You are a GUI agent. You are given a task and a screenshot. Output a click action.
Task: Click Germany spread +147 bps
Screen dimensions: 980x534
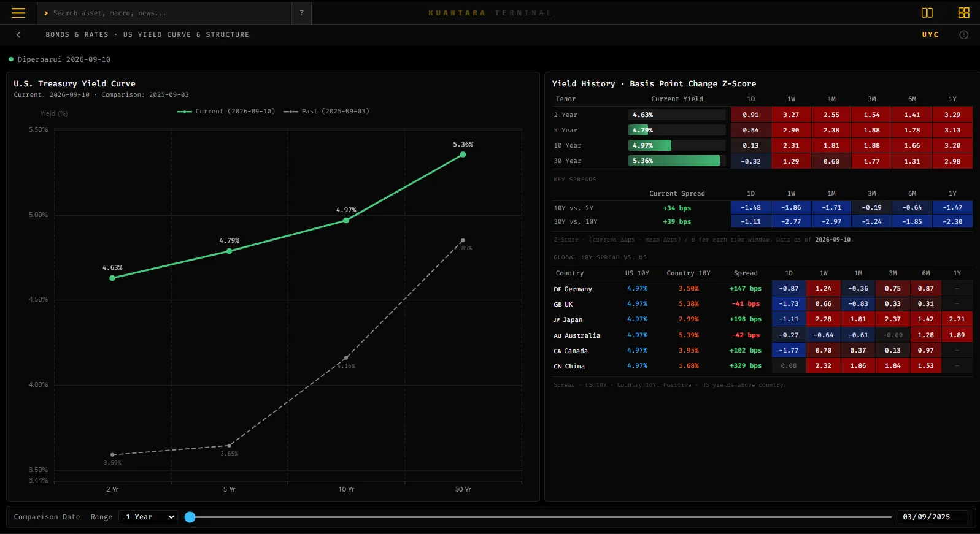pos(746,289)
